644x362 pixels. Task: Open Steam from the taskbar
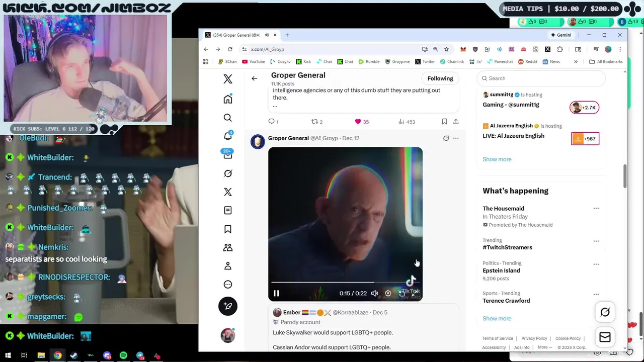click(74, 355)
